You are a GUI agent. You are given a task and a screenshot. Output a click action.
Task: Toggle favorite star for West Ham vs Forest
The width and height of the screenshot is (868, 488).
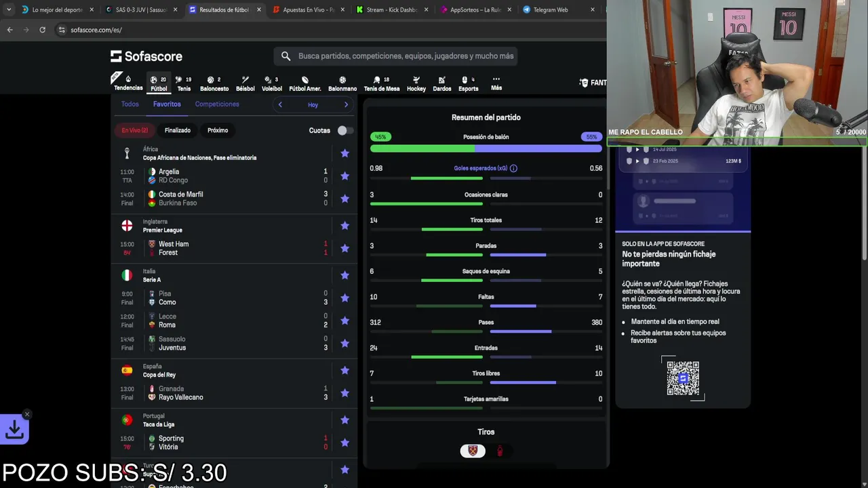click(344, 248)
